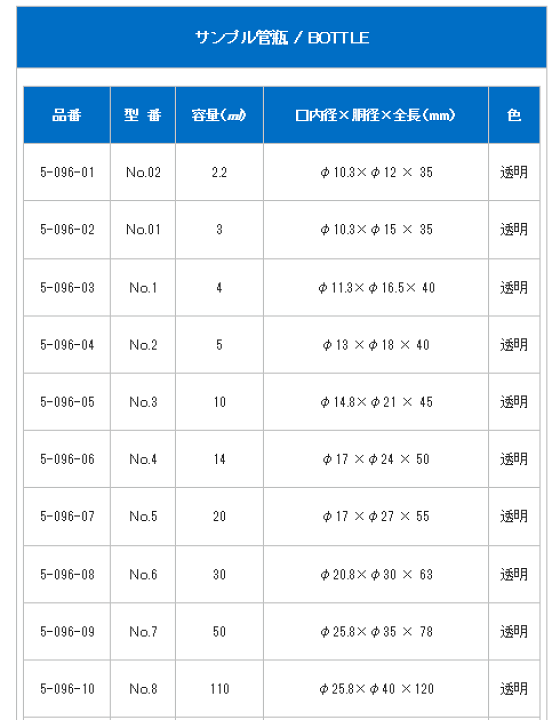Click dimensions φ17 × φ27 × 55
Screen dimensions: 560x720
tap(376, 517)
